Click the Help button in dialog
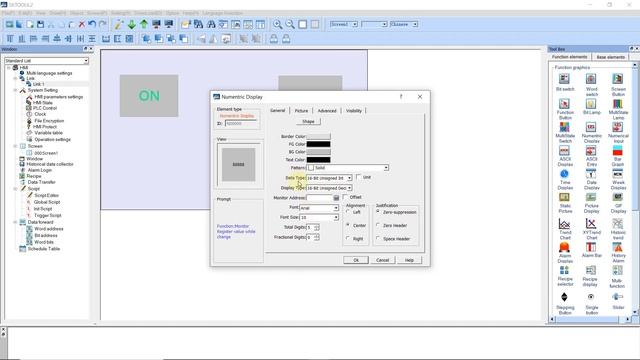The image size is (640, 360). click(x=409, y=260)
